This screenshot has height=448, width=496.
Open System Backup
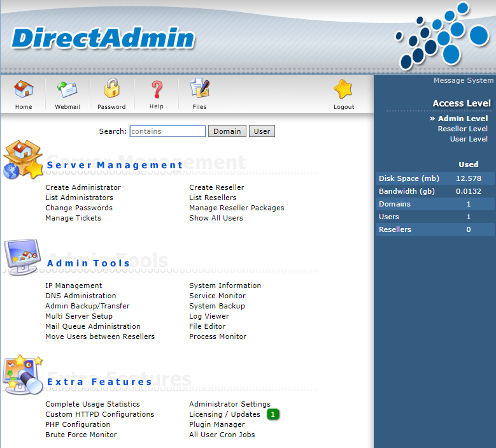217,306
